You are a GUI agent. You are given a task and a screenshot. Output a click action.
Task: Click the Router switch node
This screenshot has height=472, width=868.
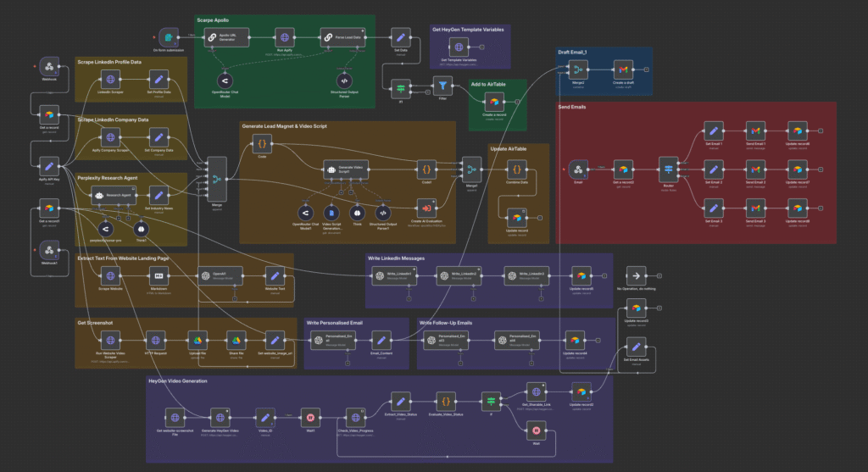pyautogui.click(x=667, y=169)
